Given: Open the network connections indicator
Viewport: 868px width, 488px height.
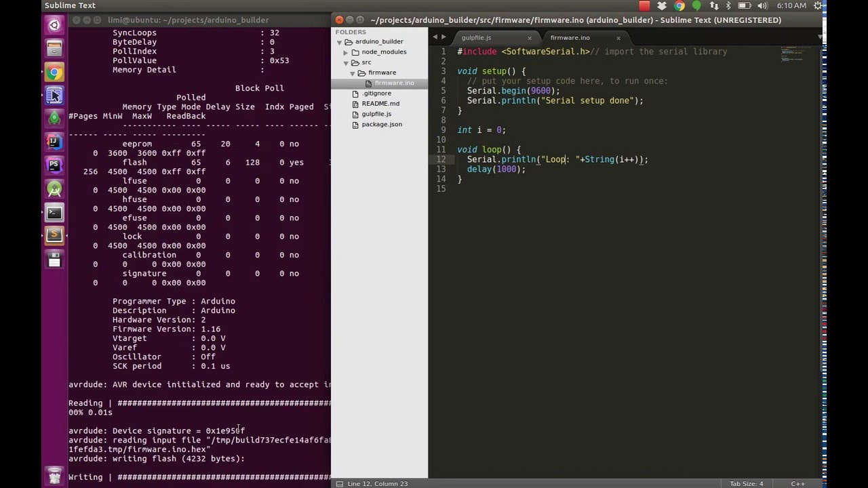Looking at the screenshot, I should point(714,5).
